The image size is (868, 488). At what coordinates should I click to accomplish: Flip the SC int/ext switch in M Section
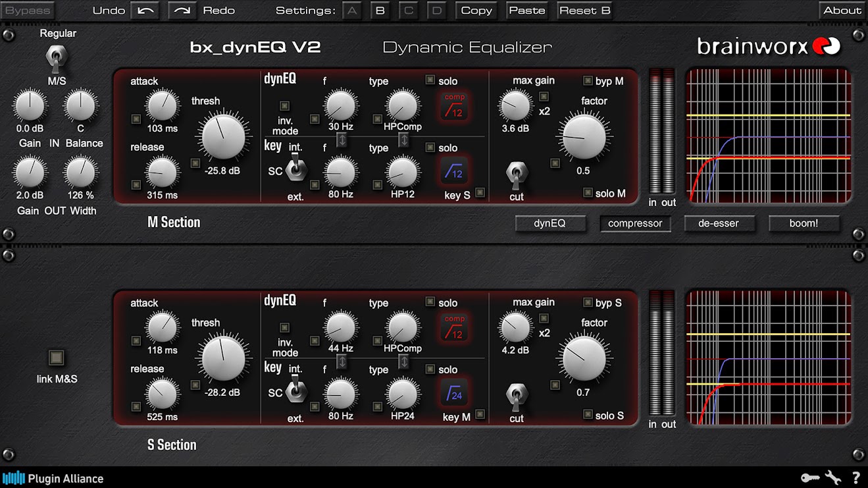click(x=296, y=169)
